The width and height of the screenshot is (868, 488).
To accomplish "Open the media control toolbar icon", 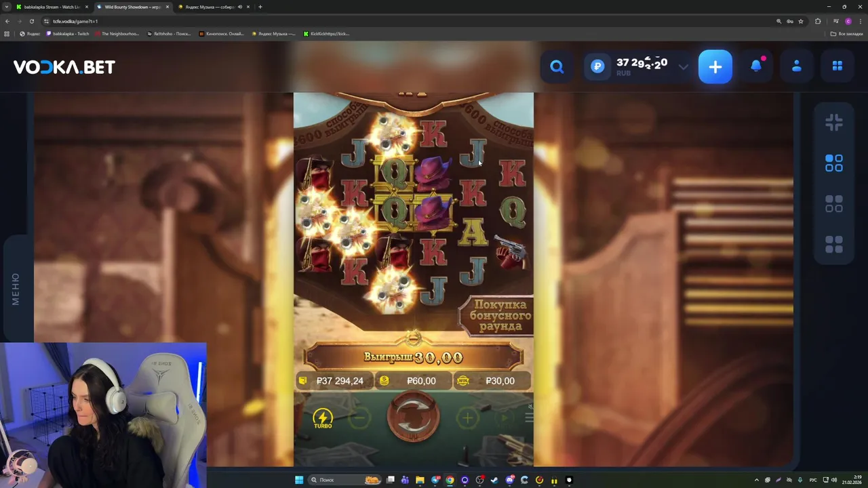I will click(836, 21).
